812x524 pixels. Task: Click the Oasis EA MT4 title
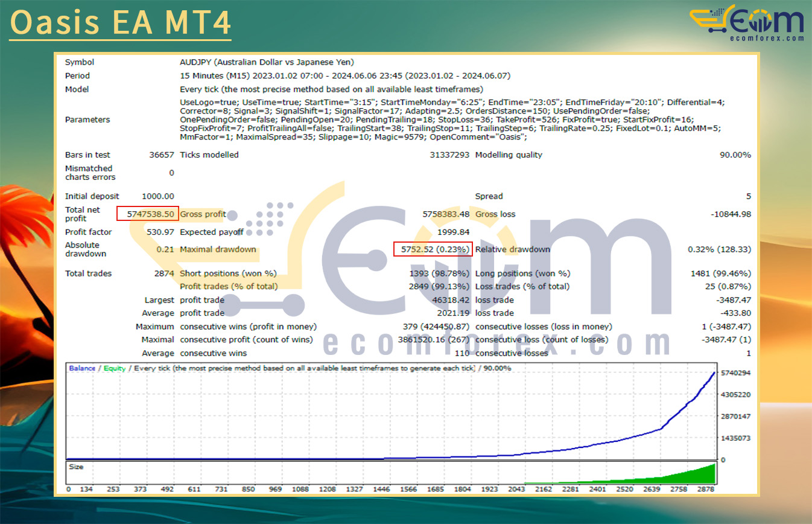click(120, 22)
